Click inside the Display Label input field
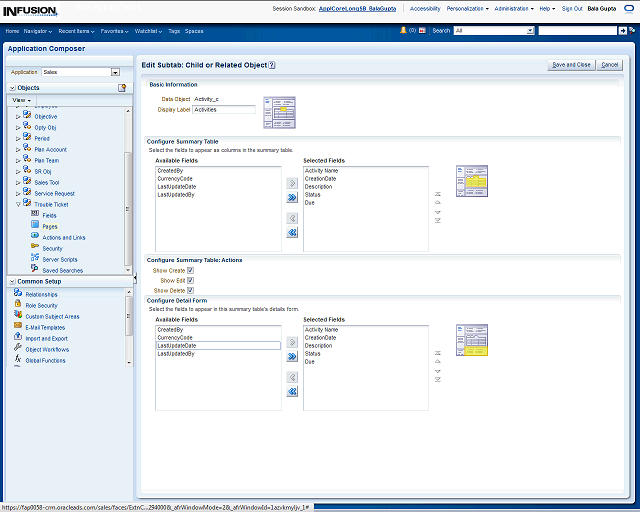Screen dimensions: 640x512 (224, 110)
